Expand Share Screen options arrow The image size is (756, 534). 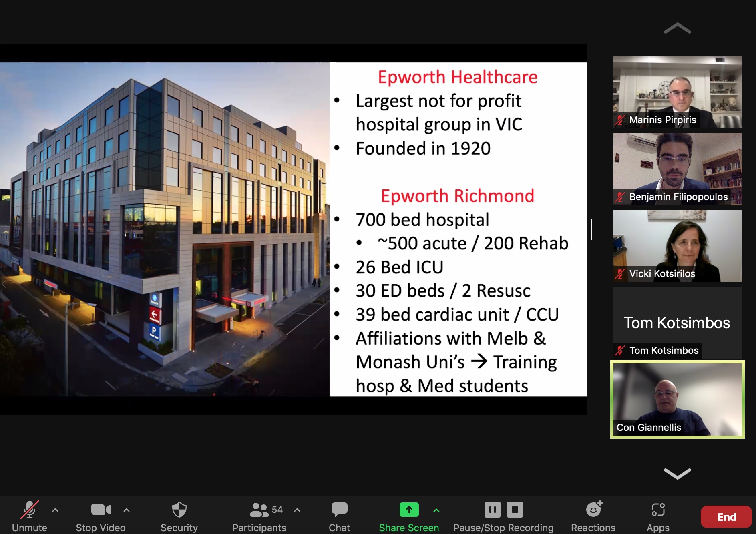pos(436,510)
